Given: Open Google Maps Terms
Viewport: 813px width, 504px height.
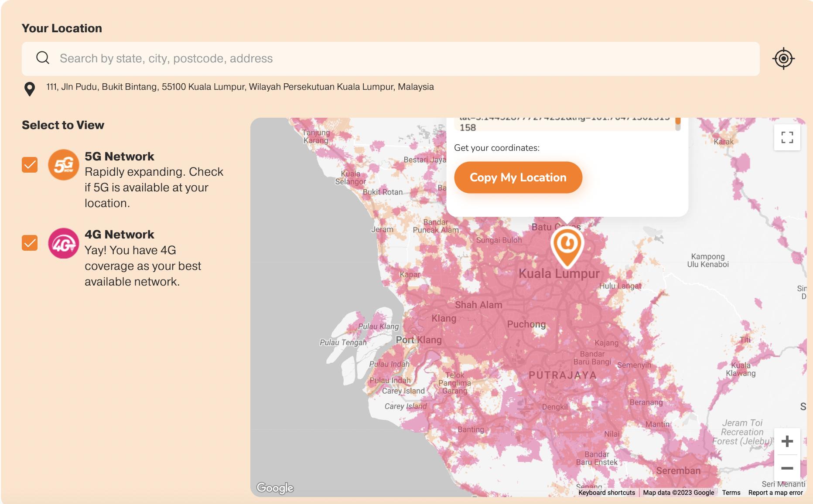Looking at the screenshot, I should [731, 492].
